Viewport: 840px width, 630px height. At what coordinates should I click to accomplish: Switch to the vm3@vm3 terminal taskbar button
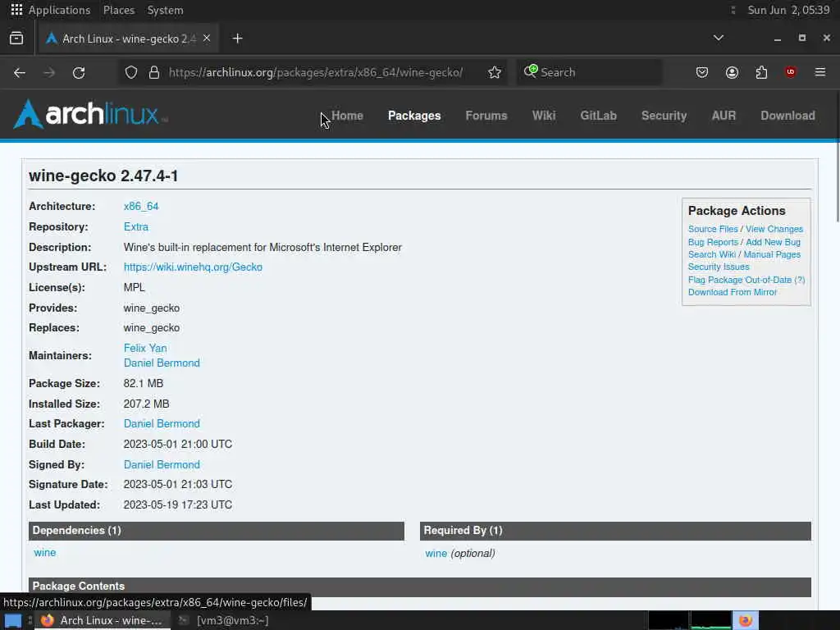point(225,620)
